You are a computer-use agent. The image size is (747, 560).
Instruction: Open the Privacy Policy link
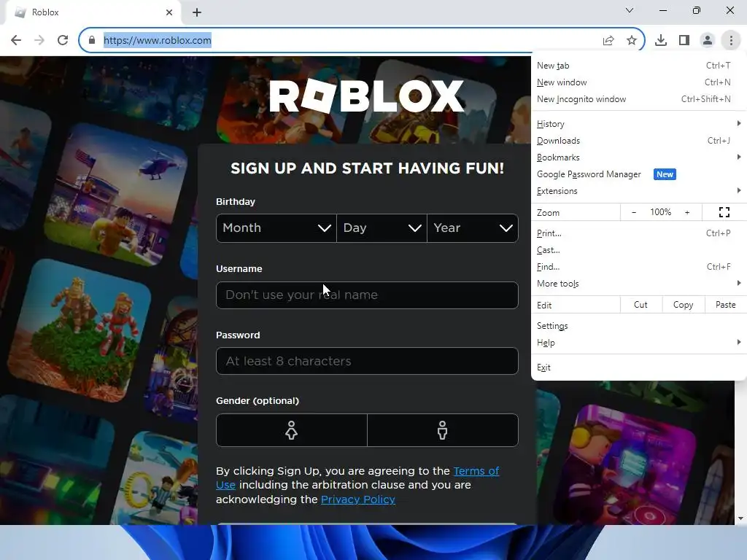357,499
